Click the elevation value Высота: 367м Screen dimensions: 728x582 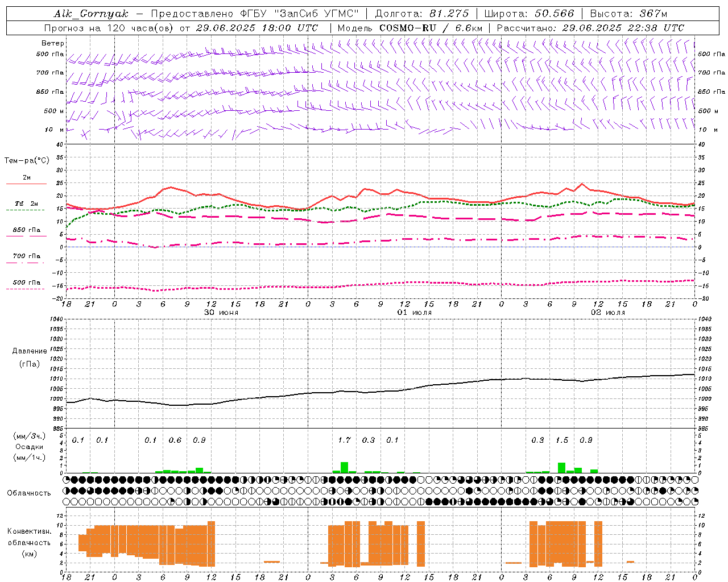tap(628, 14)
